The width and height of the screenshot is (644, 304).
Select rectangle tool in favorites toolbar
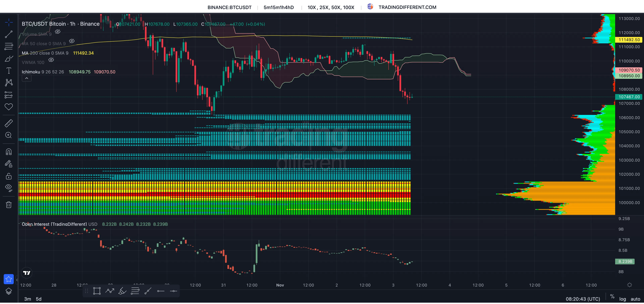97,291
